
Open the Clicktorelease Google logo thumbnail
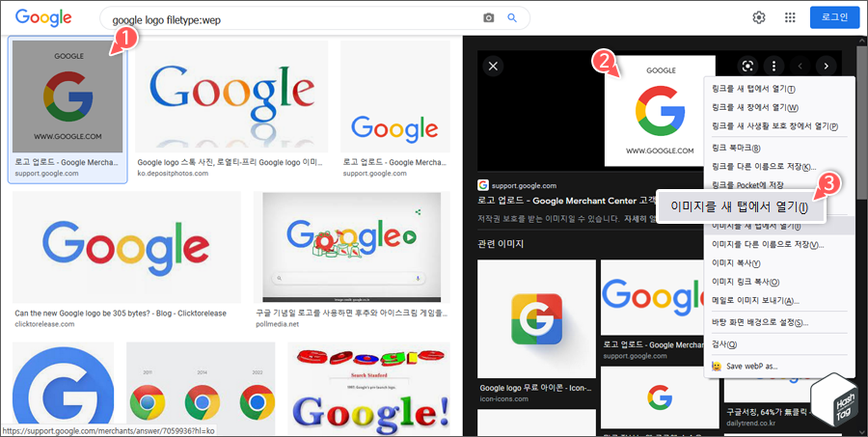click(x=126, y=248)
